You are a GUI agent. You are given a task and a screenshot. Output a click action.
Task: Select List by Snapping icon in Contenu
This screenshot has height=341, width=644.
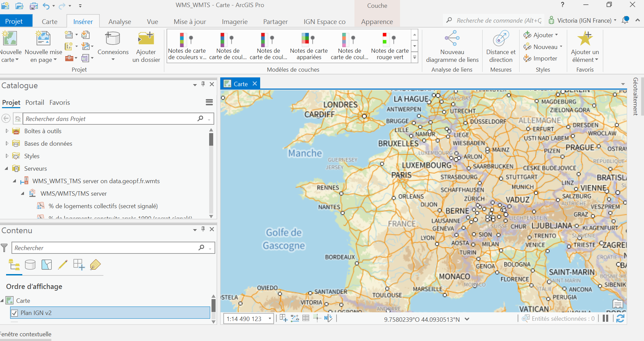click(79, 265)
